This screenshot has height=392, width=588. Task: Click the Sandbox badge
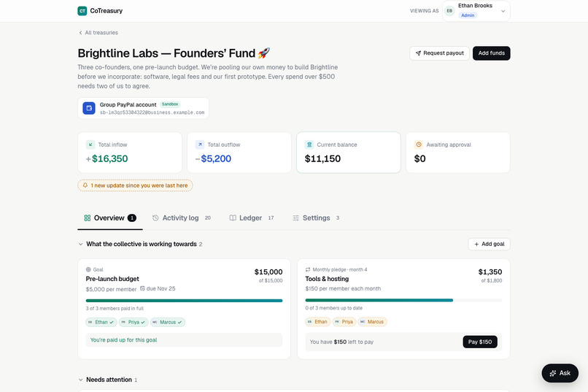click(170, 104)
